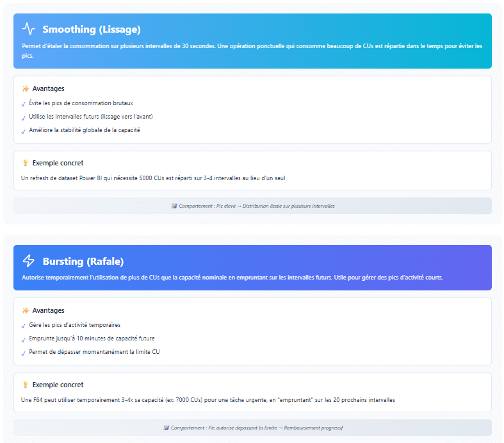Image resolution: width=504 pixels, height=443 pixels.
Task: Click the sparkle icon next to Avantages in Bursting card
Action: pyautogui.click(x=26, y=311)
